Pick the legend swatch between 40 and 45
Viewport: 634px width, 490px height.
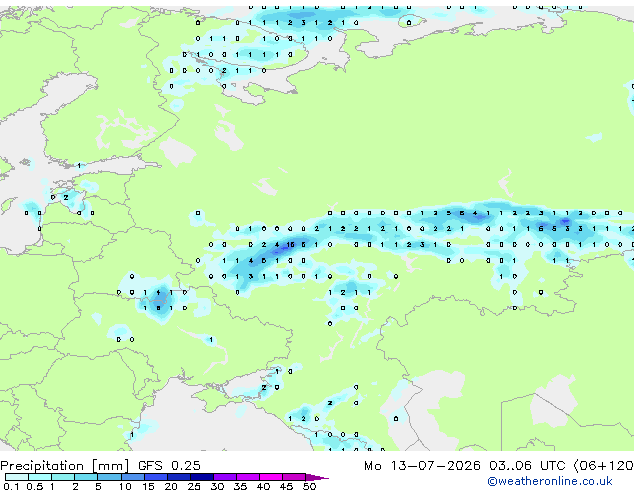[271, 477]
